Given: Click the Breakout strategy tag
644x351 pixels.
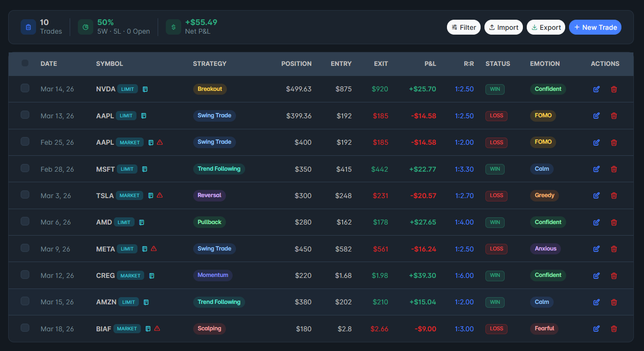Looking at the screenshot, I should 210,89.
